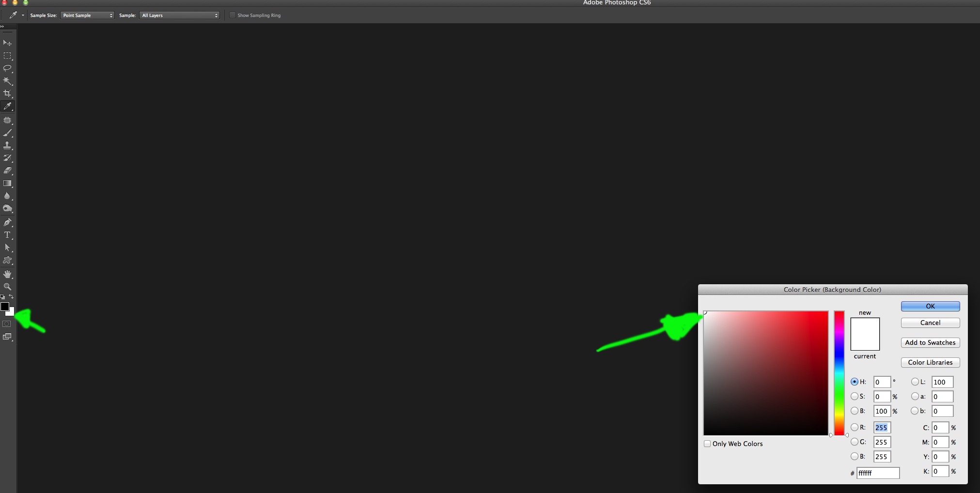The width and height of the screenshot is (980, 493).
Task: Activate the Eraser tool
Action: tap(8, 170)
